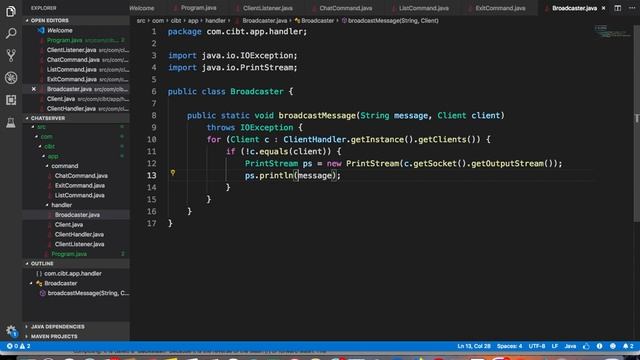Change the LF end-of-line sequence
Image resolution: width=640 pixels, height=360 pixels.
pos(555,346)
